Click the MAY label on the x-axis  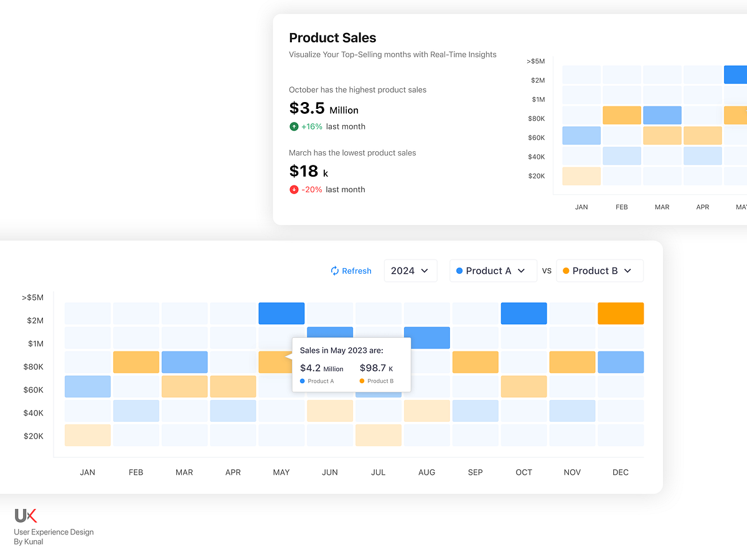[x=281, y=472]
